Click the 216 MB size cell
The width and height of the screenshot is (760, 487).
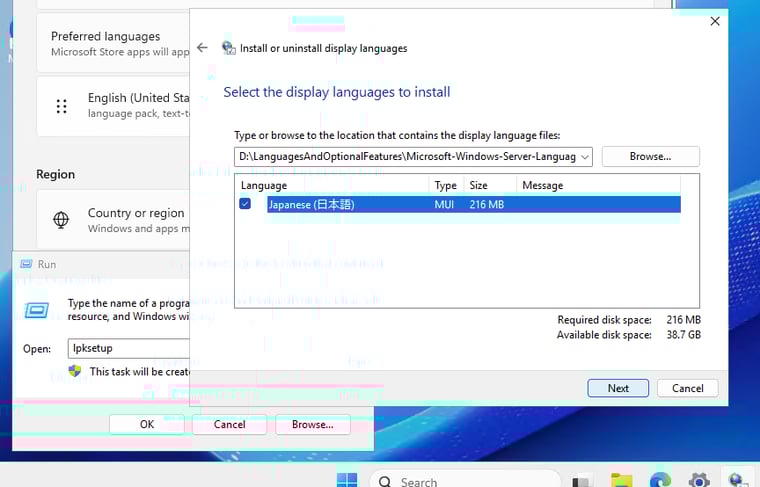tap(487, 204)
